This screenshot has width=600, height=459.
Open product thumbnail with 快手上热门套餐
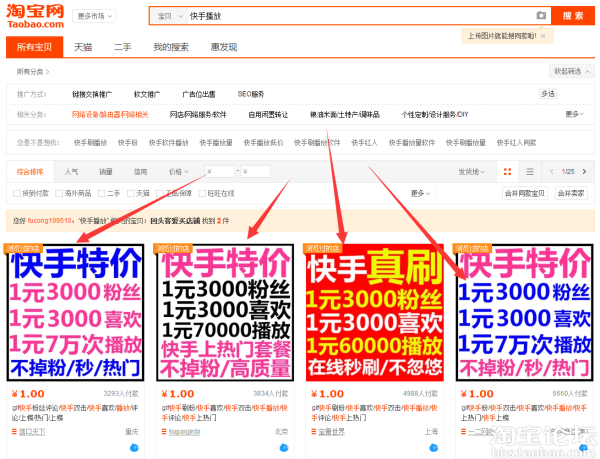225,313
